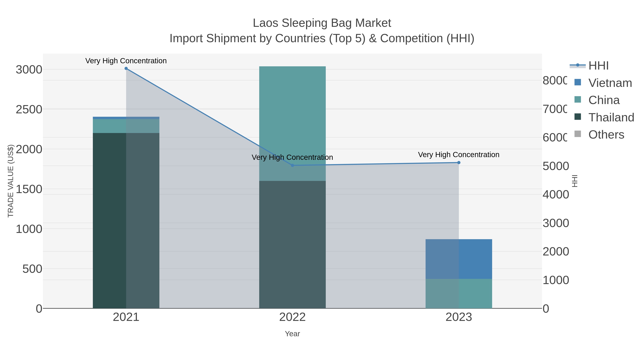644x362 pixels.
Task: Click the 2022 Very High Concentration label
Action: coord(292,157)
